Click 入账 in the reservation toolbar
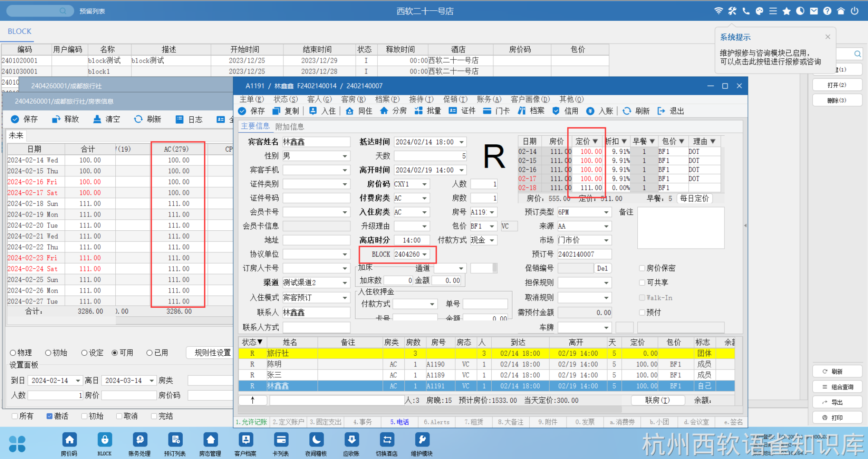This screenshot has height=459, width=868. point(600,111)
